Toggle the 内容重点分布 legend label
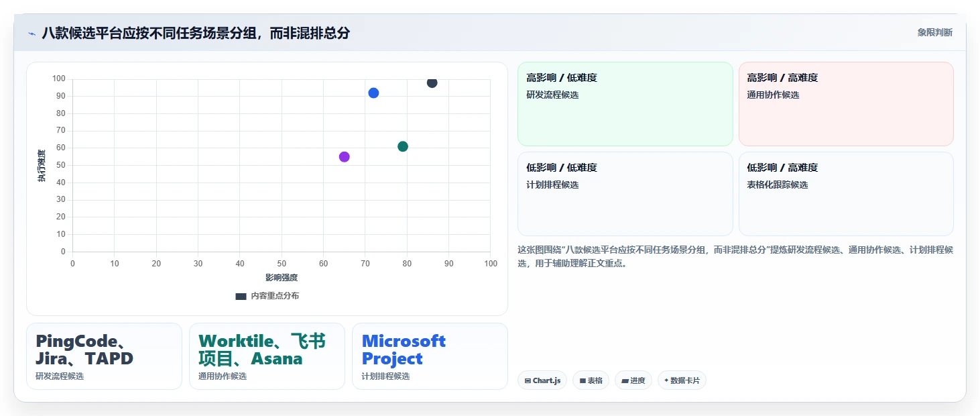980x416 pixels. [x=275, y=296]
